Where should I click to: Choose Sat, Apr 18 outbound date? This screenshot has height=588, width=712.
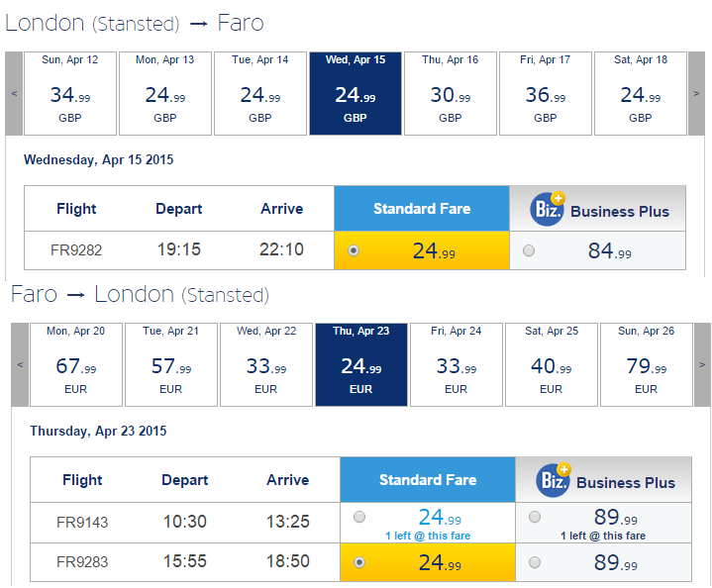coord(641,93)
